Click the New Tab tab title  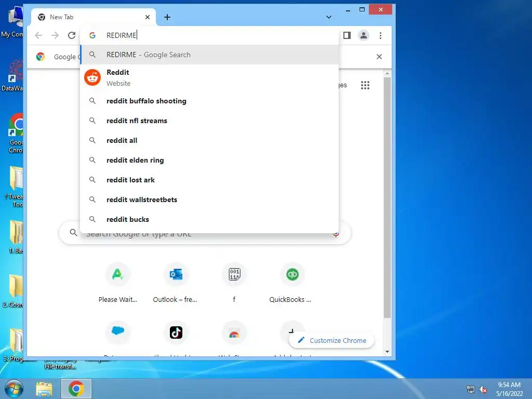tap(61, 17)
